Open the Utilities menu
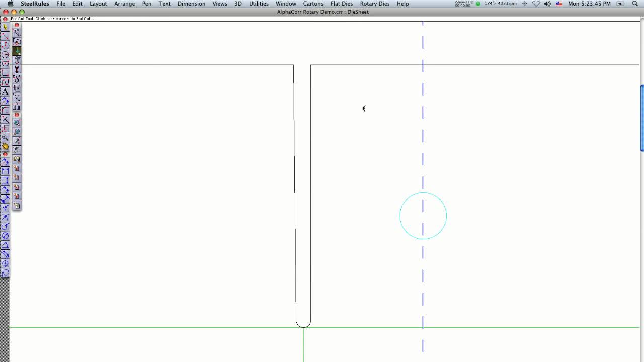 pyautogui.click(x=259, y=4)
